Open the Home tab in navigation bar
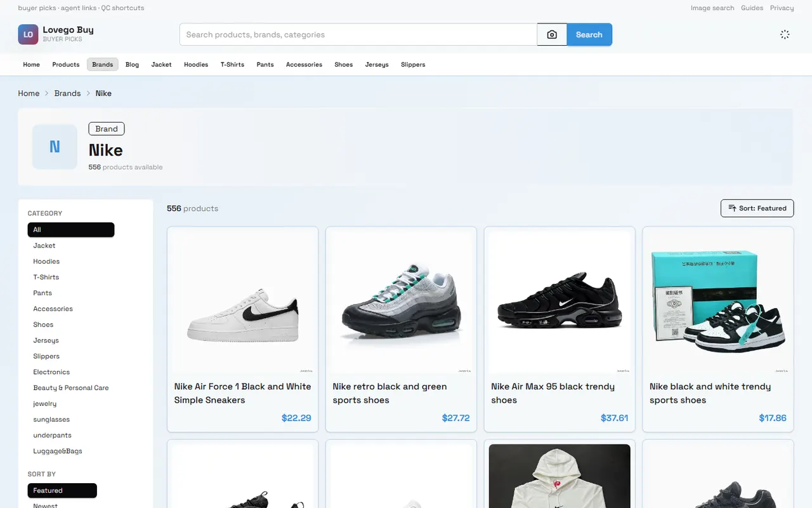The image size is (812, 508). [x=31, y=64]
